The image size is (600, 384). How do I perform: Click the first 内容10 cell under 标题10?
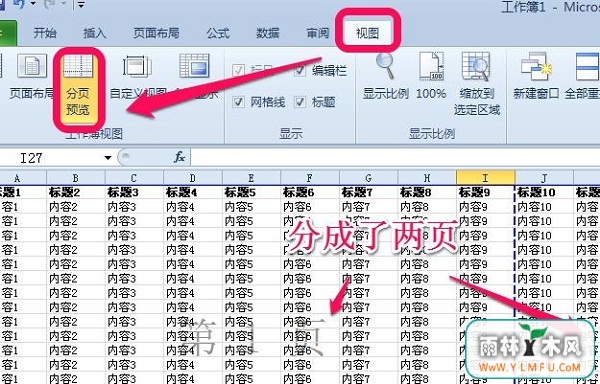click(544, 207)
